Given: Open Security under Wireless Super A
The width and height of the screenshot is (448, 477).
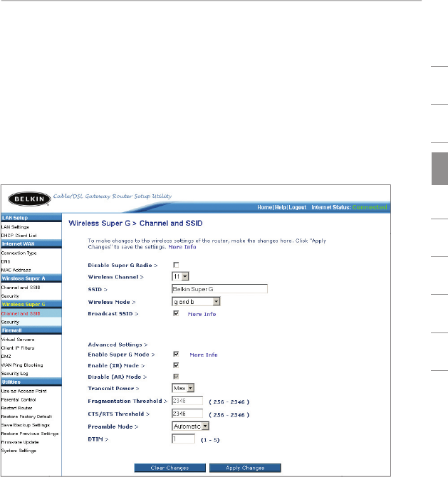Looking at the screenshot, I should 11,296.
